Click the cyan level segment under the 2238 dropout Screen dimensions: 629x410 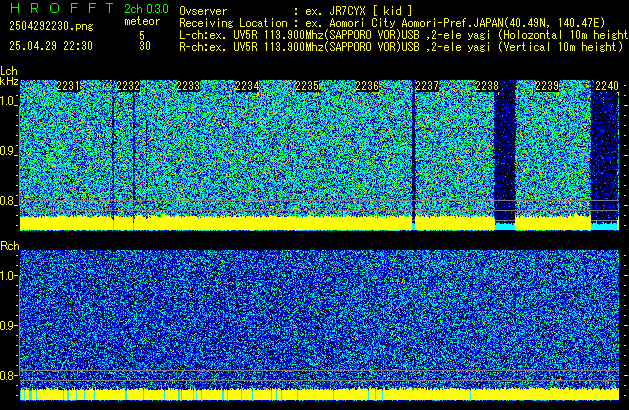[x=505, y=227]
